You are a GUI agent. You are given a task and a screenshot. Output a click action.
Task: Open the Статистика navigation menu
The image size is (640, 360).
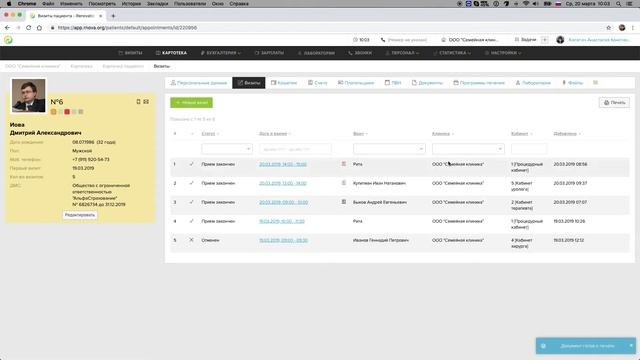tap(452, 53)
